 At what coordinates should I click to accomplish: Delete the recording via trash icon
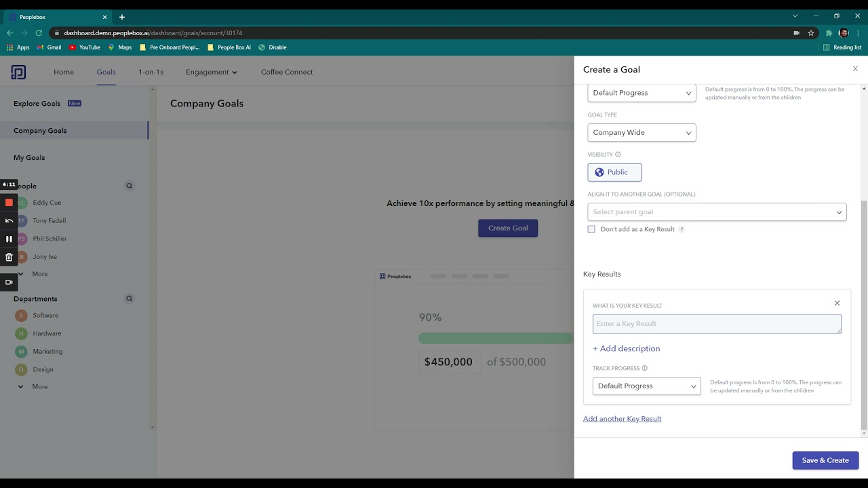click(x=9, y=257)
